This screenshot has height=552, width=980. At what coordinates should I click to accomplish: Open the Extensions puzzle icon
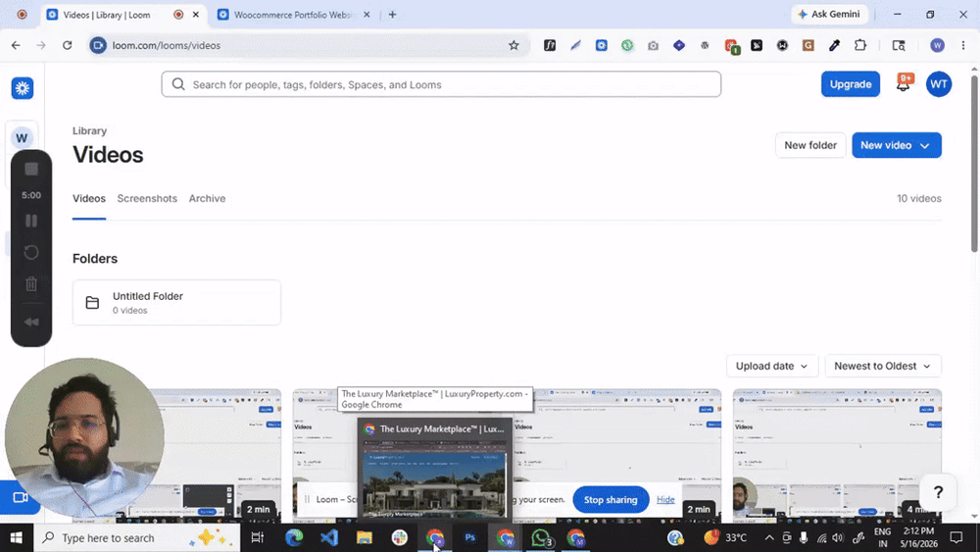click(860, 45)
